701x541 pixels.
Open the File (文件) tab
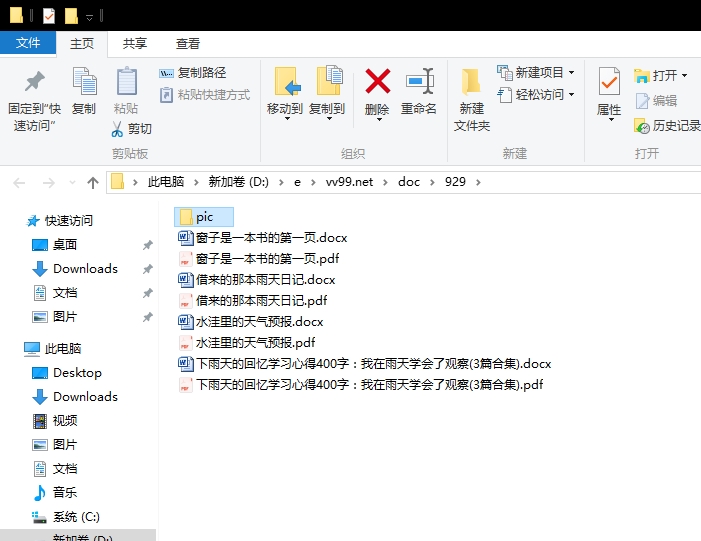[x=28, y=43]
